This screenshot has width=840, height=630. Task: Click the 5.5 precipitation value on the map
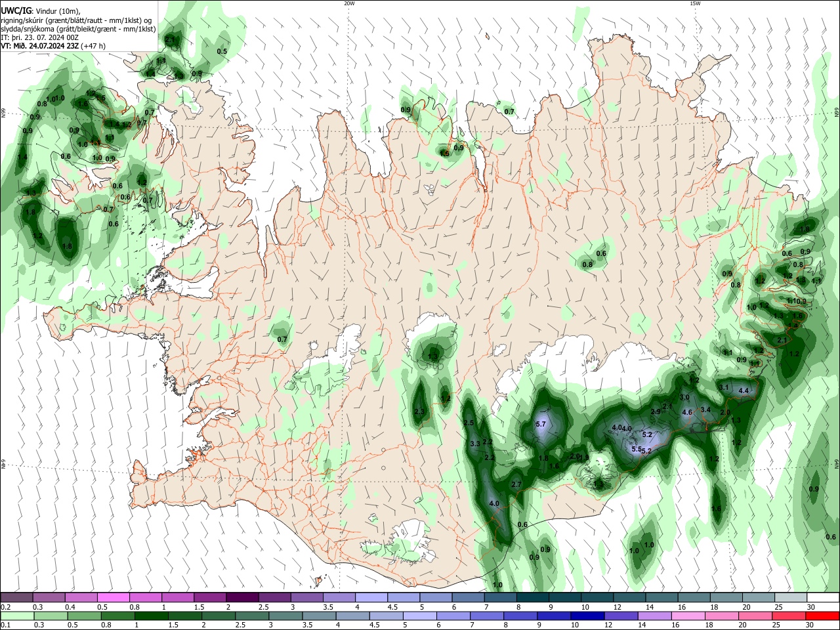pos(636,449)
